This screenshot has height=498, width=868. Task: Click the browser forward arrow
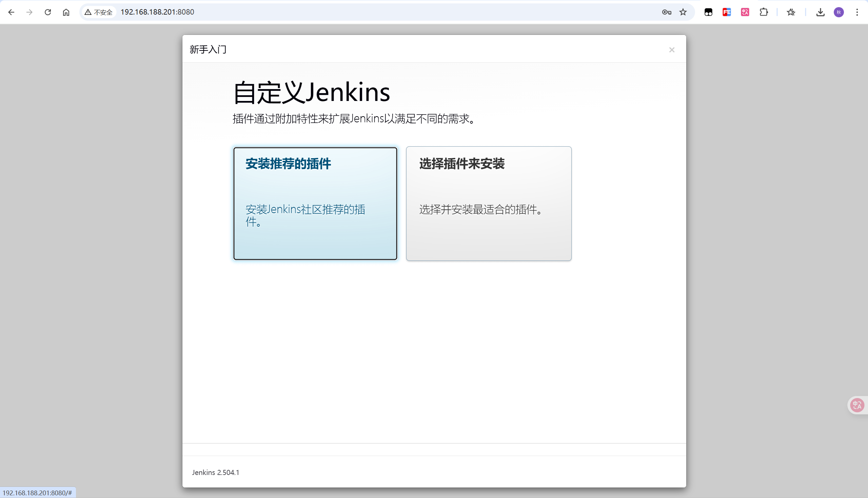[29, 12]
